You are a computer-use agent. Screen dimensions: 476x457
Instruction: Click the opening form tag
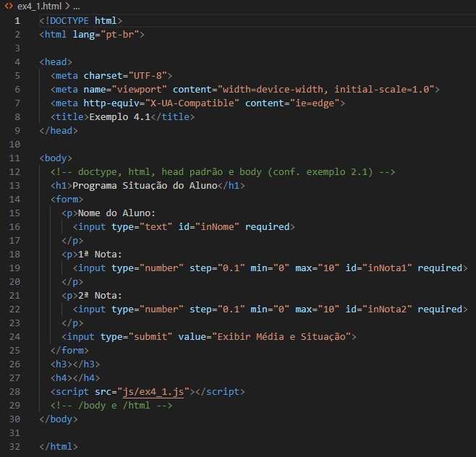[x=67, y=200]
